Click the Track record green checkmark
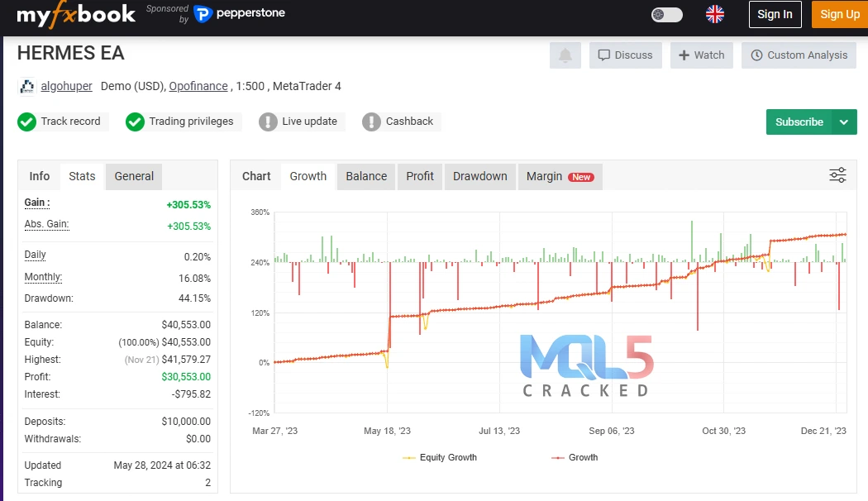The width and height of the screenshot is (868, 501). 26,122
